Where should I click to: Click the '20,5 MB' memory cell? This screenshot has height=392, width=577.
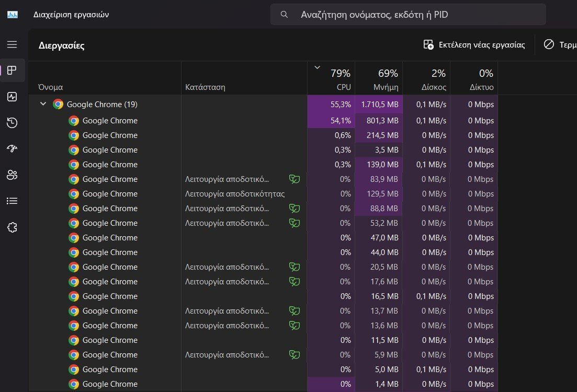[379, 267]
